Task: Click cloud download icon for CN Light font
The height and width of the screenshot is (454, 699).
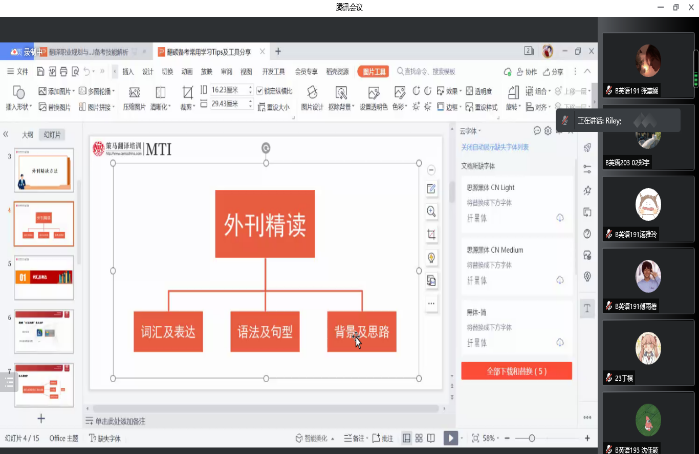Action: 560,217
